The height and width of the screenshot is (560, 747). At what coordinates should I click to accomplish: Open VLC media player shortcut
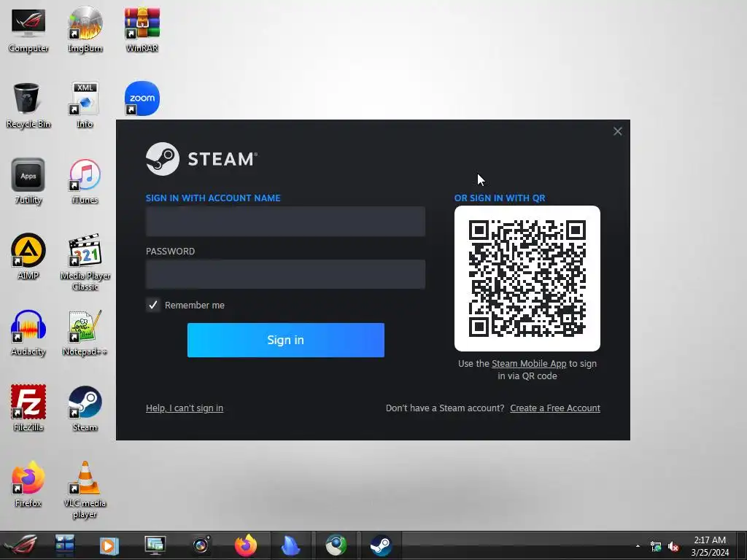pyautogui.click(x=85, y=489)
